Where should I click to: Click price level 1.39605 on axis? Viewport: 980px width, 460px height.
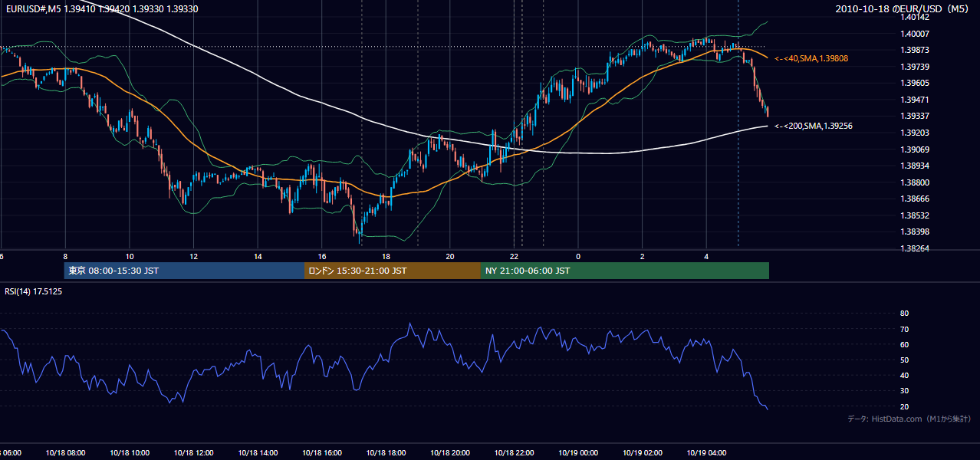(x=916, y=83)
